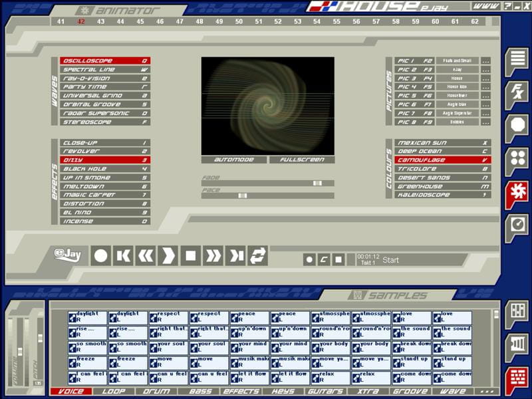
Task: Toggle the loop playback arrows button
Action: tap(257, 255)
